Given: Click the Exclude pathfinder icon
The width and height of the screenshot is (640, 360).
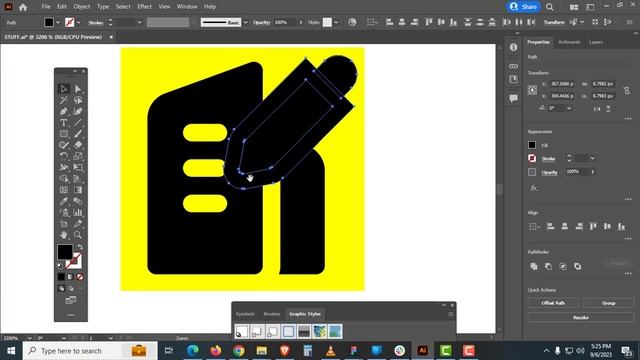Looking at the screenshot, I should [x=578, y=266].
